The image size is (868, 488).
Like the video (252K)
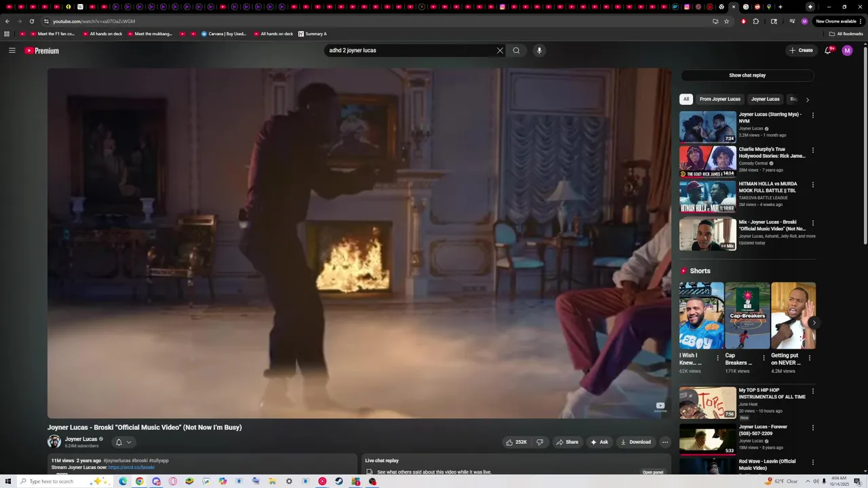coord(516,442)
